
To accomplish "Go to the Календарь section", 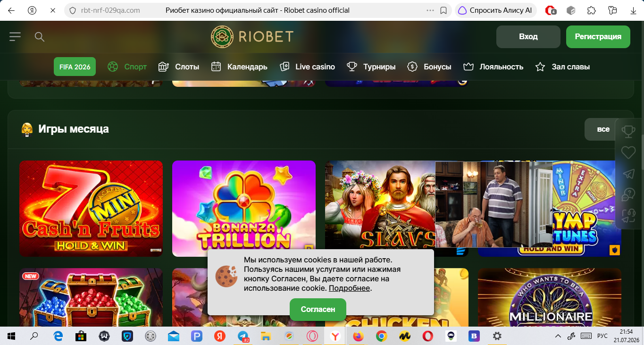I will pos(239,67).
